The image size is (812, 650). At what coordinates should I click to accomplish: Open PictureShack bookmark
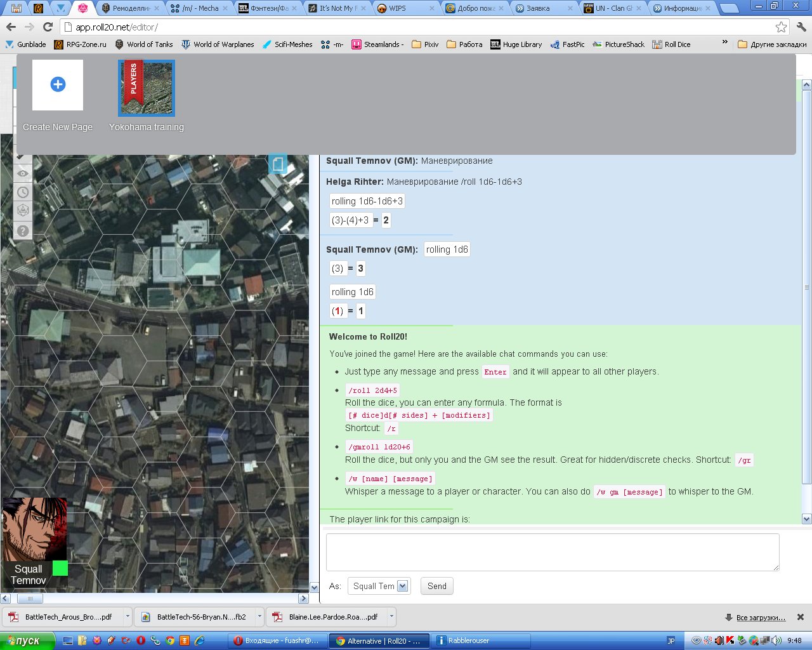(619, 44)
